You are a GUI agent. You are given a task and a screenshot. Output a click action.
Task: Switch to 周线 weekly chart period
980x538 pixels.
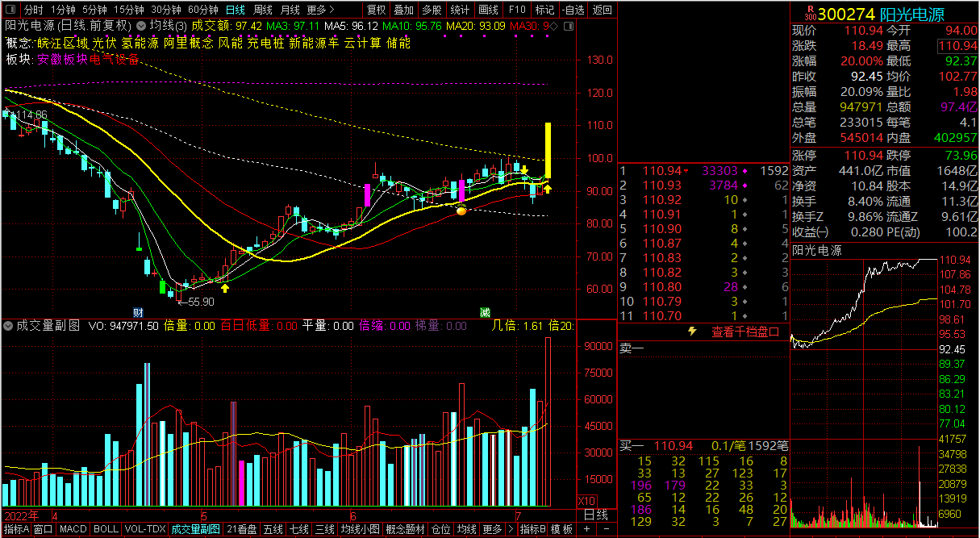263,10
